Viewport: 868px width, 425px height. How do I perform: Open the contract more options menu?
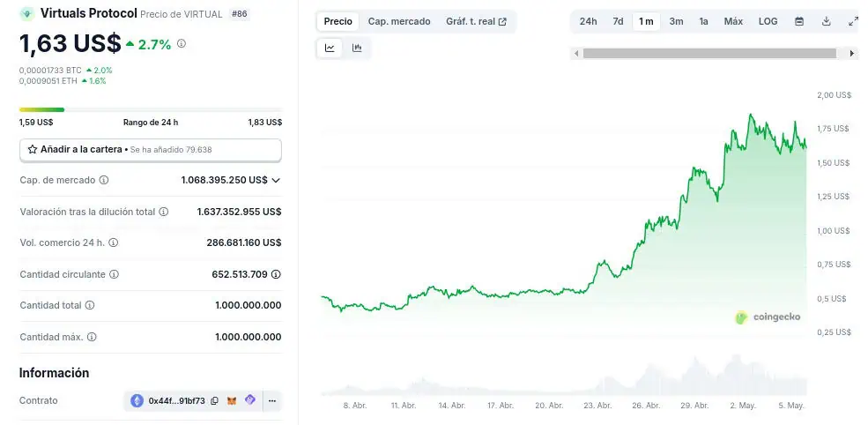click(272, 401)
